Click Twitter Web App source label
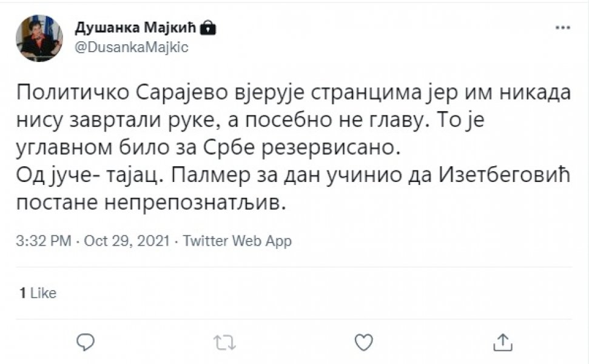 [235, 241]
